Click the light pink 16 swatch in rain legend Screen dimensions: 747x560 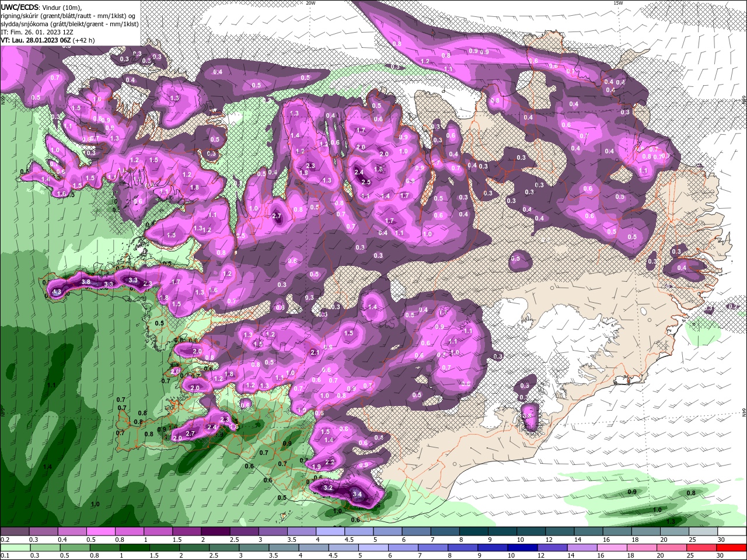pos(612,548)
